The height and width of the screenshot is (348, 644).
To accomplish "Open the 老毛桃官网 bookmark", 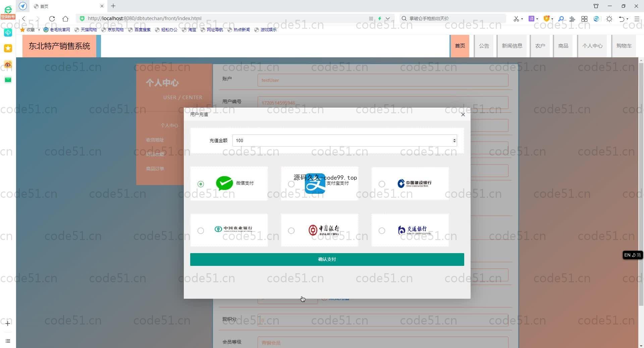I will 57,30.
